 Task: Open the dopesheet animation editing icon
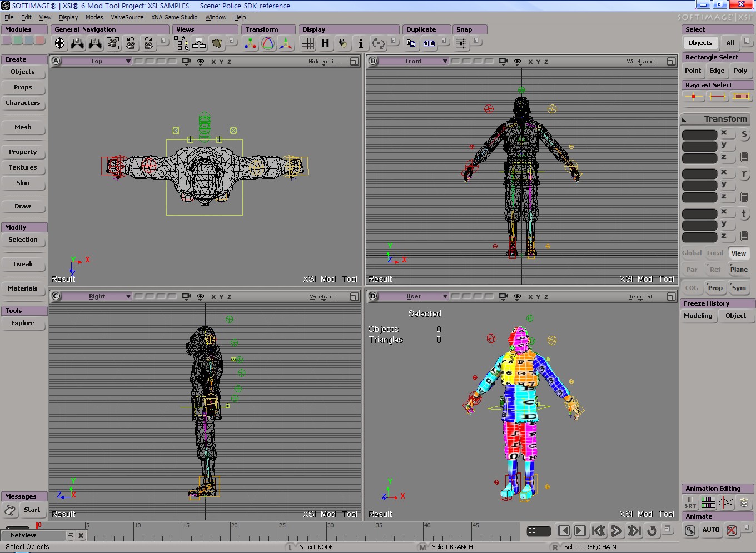708,502
